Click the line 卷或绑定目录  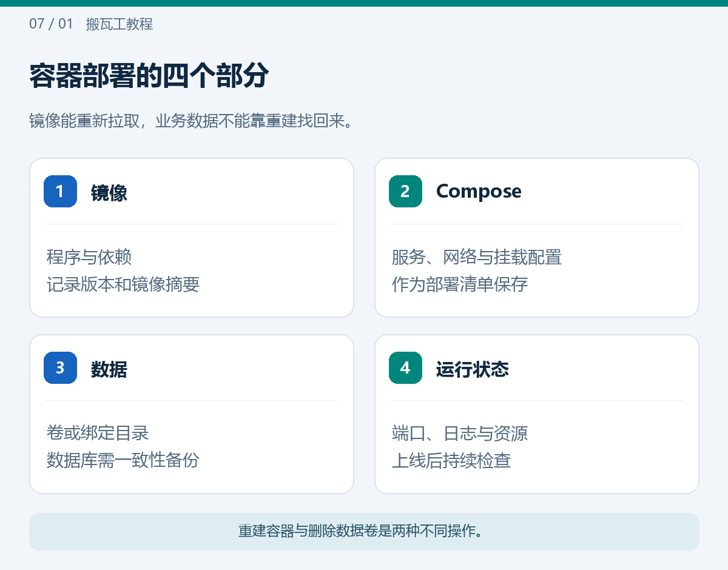98,433
